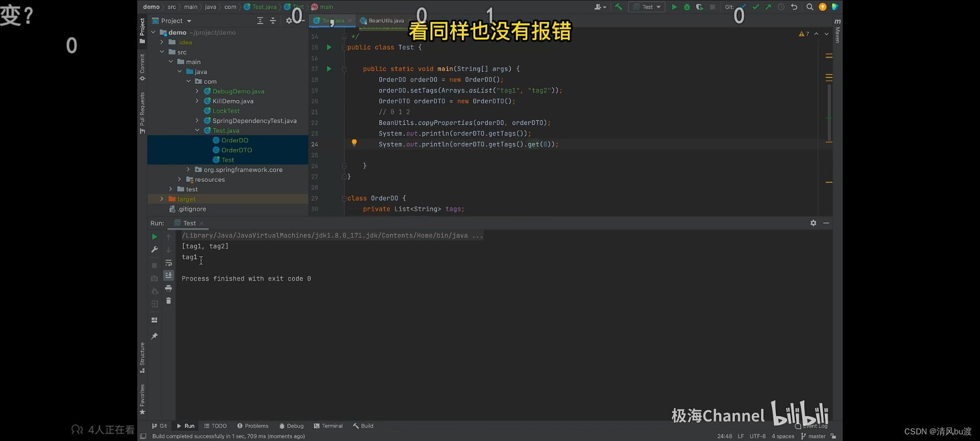Image resolution: width=980 pixels, height=441 pixels.
Task: Click the yellow lightbulb on line 24
Action: pos(354,143)
